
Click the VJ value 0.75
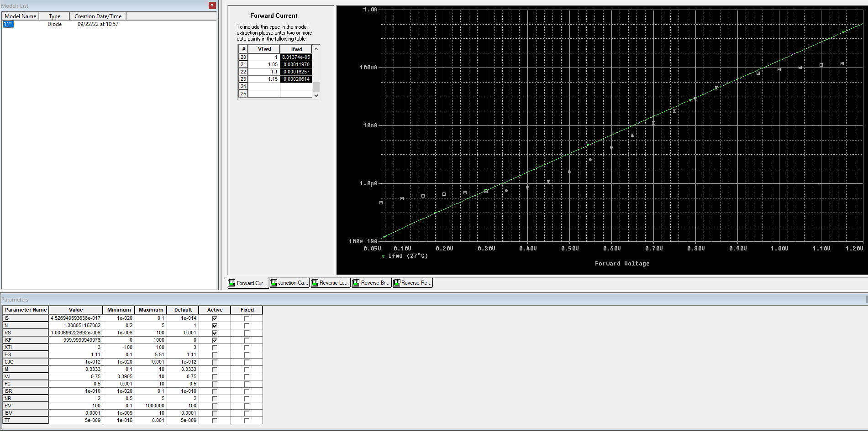[76, 377]
